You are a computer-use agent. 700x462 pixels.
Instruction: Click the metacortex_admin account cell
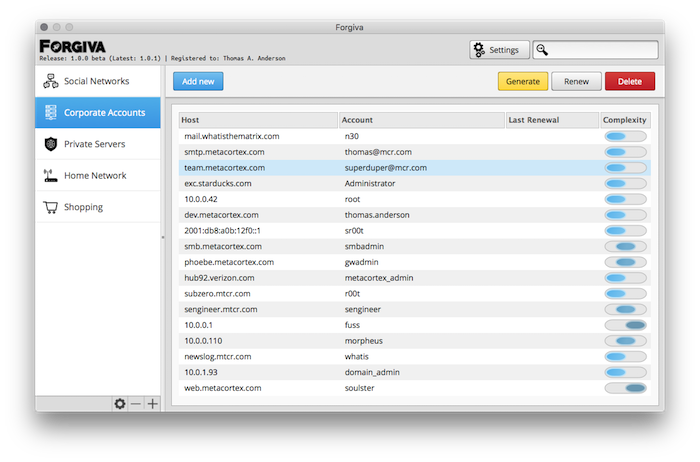[379, 278]
